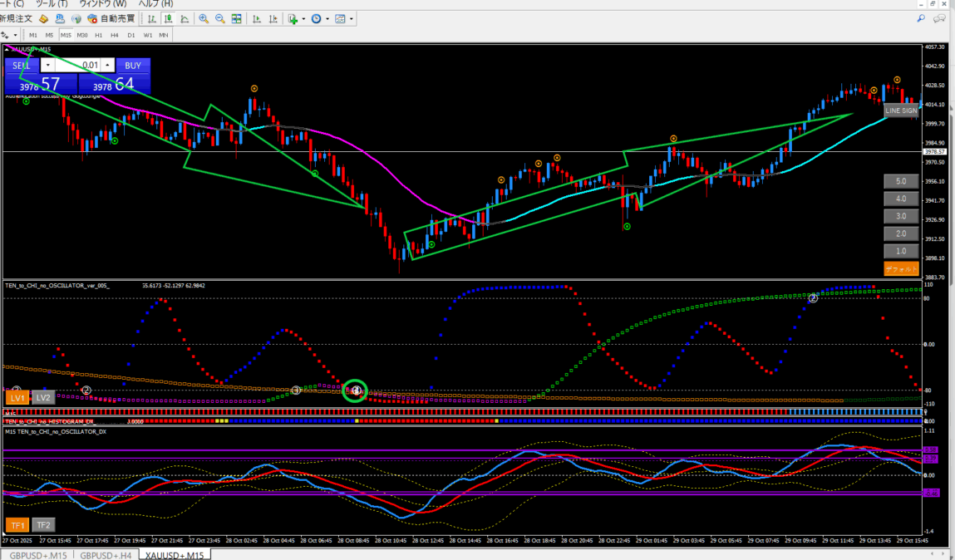Screen dimensions: 955x560
Task: Click the blue SELL button
Action: coord(21,65)
